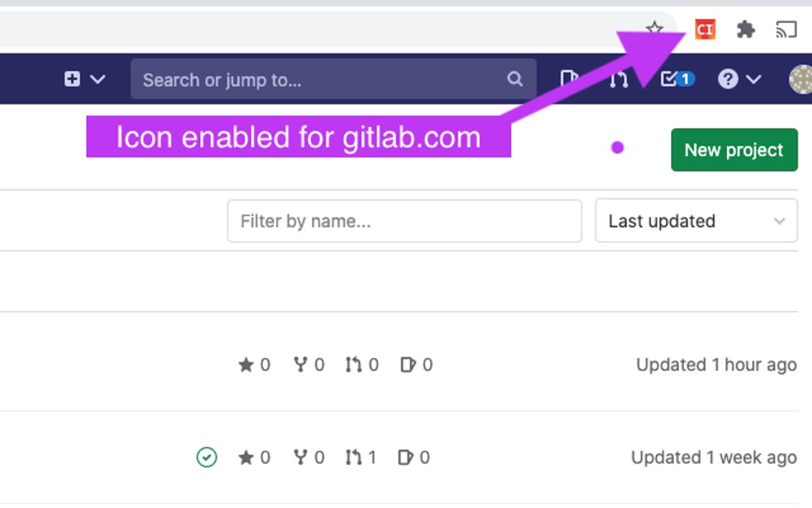This screenshot has height=508, width=812.
Task: Open the browser Extensions puzzle icon
Action: [745, 30]
